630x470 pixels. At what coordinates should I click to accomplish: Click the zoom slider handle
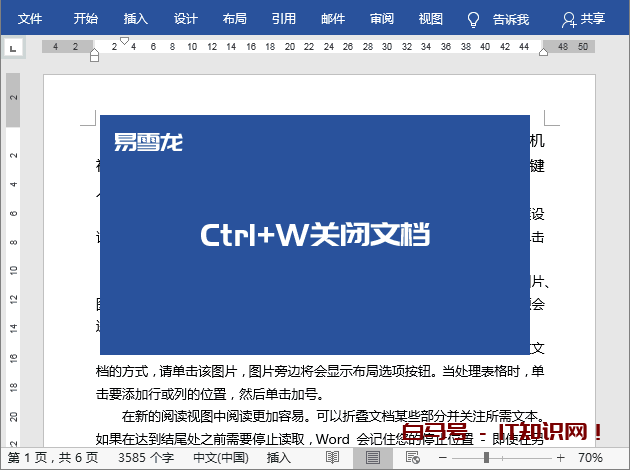coord(486,457)
